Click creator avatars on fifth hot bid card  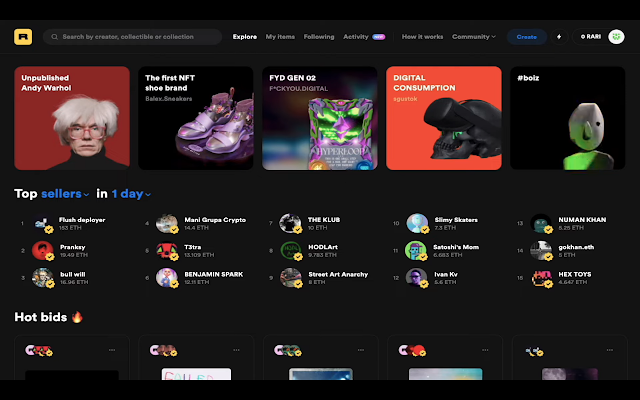coord(534,351)
